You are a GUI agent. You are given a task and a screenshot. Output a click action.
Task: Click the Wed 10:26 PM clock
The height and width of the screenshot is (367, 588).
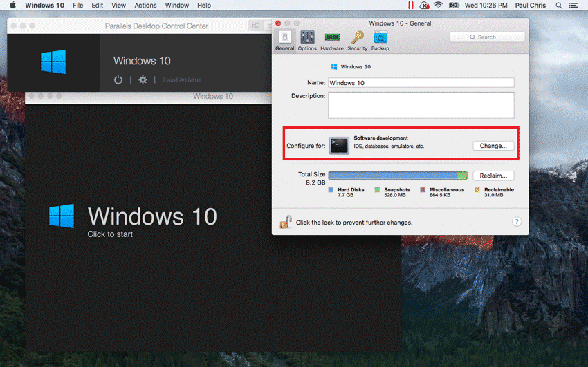486,6
